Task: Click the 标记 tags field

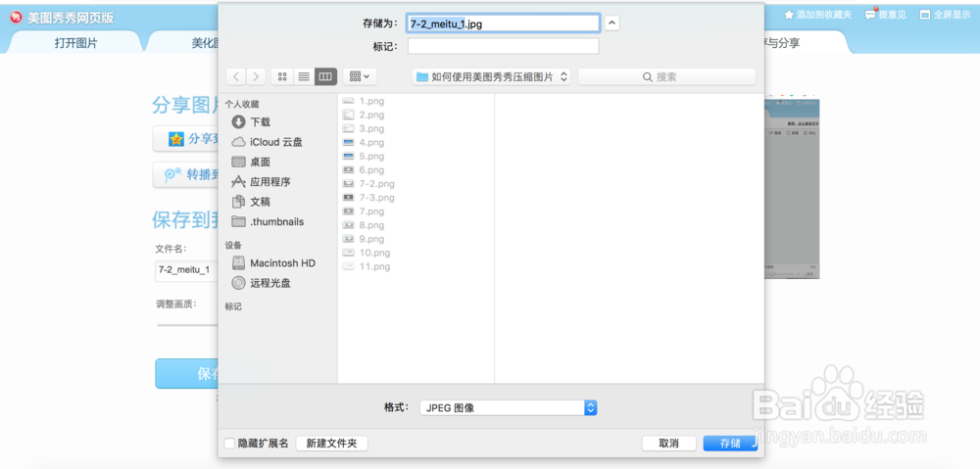Action: point(503,46)
